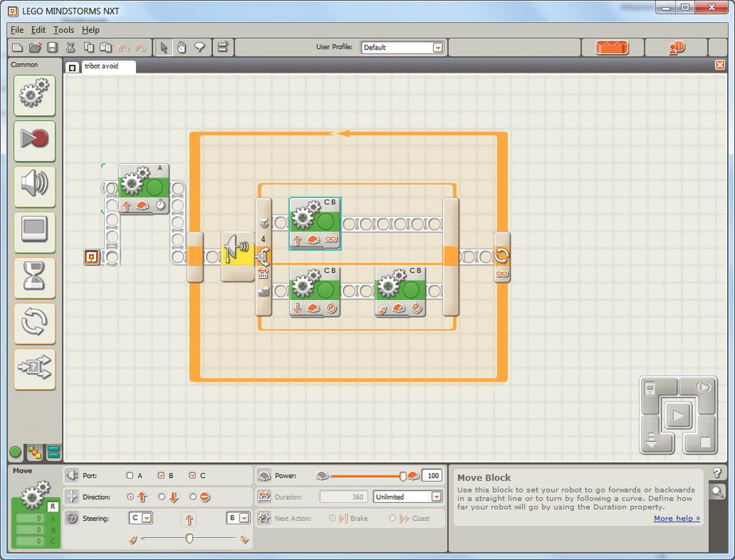Open the User Profile dropdown
The height and width of the screenshot is (560, 735).
(437, 48)
